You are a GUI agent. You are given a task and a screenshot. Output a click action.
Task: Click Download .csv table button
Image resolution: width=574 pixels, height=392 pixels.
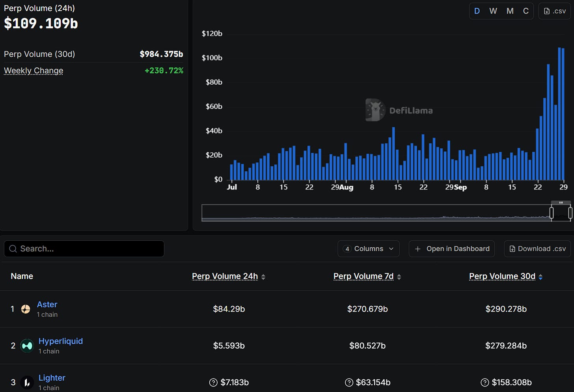pos(537,249)
